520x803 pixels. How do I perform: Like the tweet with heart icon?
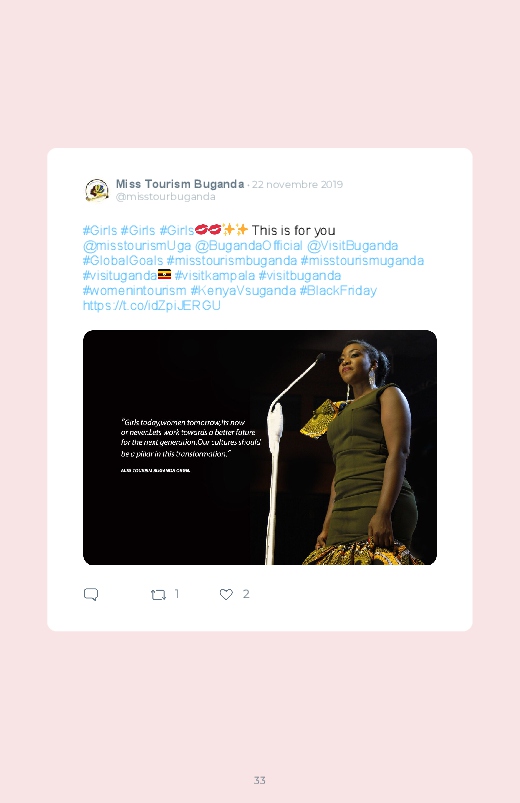(x=226, y=594)
